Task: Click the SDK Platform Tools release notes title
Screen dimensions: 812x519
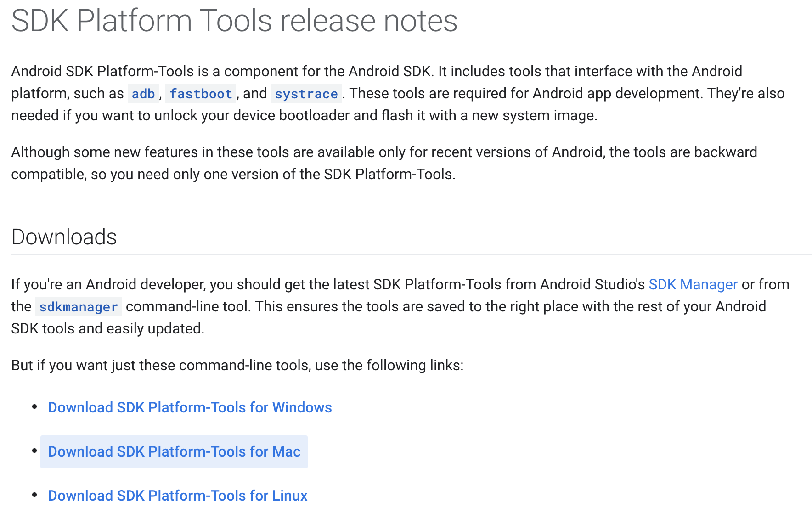Action: click(234, 21)
